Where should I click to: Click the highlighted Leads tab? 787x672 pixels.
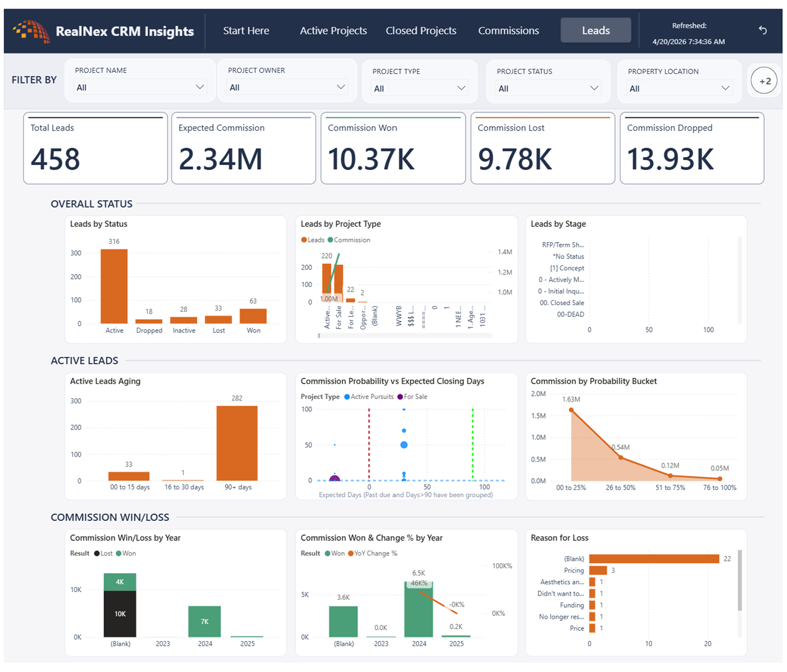[595, 30]
